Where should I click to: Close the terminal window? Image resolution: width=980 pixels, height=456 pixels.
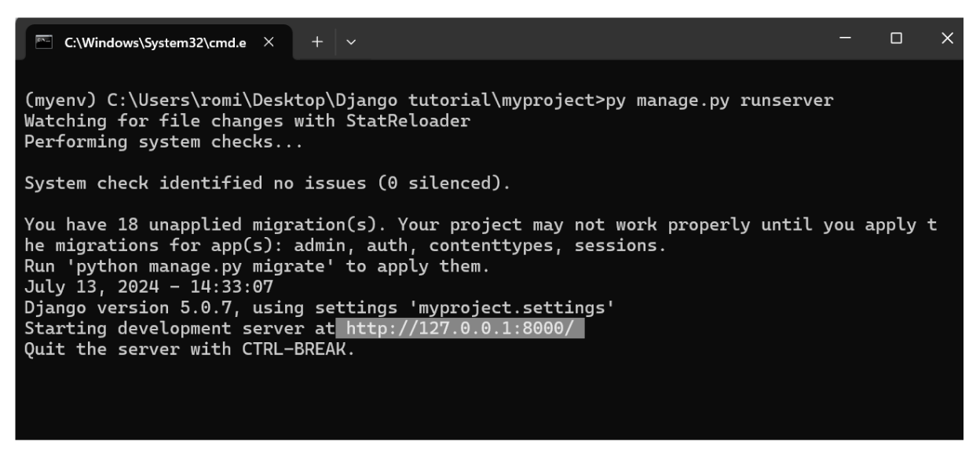tap(945, 38)
